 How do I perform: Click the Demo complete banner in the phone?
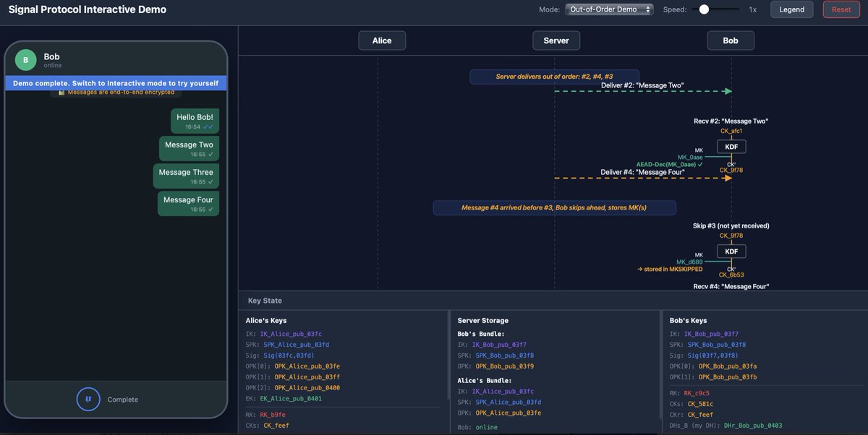pyautogui.click(x=116, y=83)
